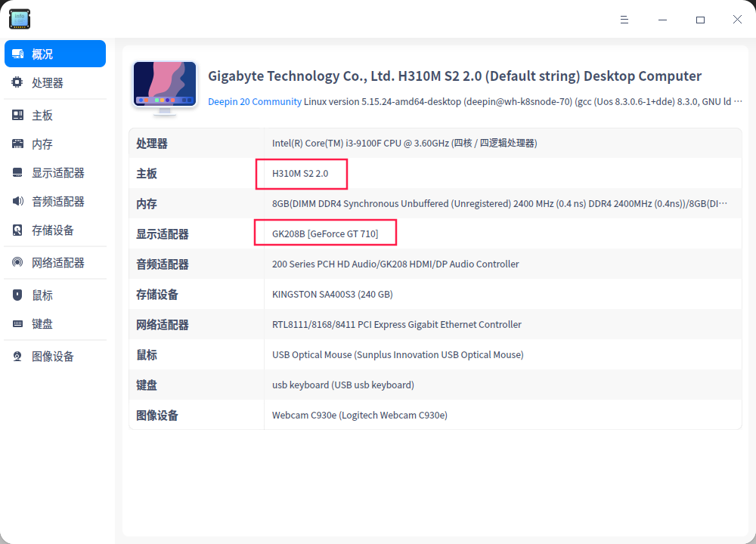
Task: Open 鼠标 sidebar entry
Action: point(55,295)
